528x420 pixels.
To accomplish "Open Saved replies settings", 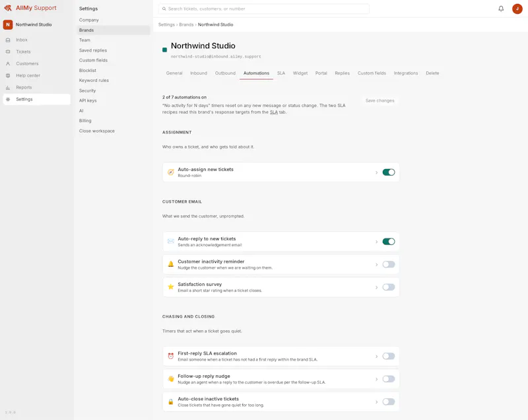I will (114, 51).
